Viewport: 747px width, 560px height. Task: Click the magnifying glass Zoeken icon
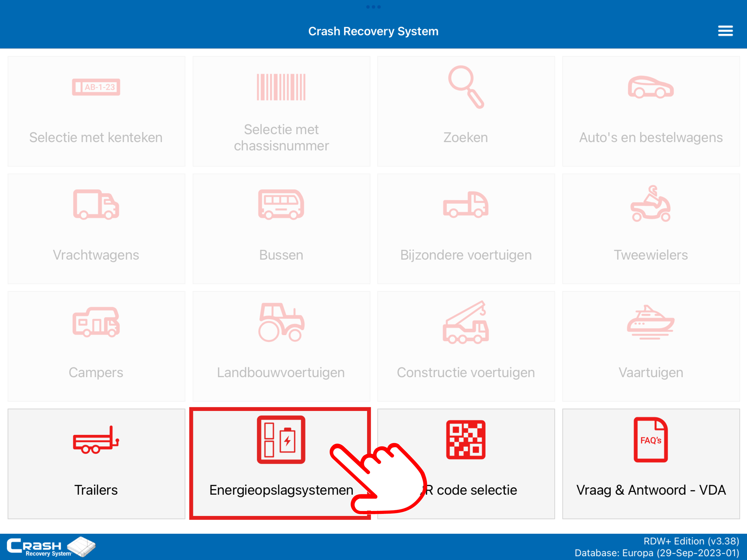tap(466, 87)
